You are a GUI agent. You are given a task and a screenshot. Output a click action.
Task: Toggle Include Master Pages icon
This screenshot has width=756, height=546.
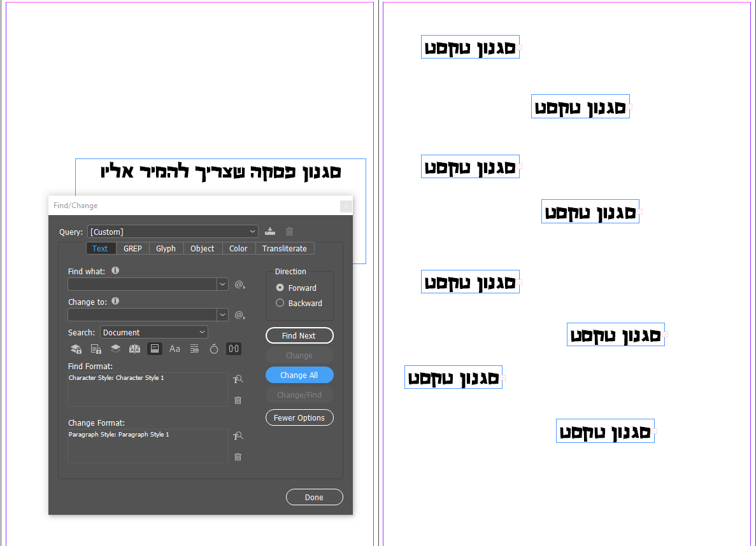tap(134, 349)
